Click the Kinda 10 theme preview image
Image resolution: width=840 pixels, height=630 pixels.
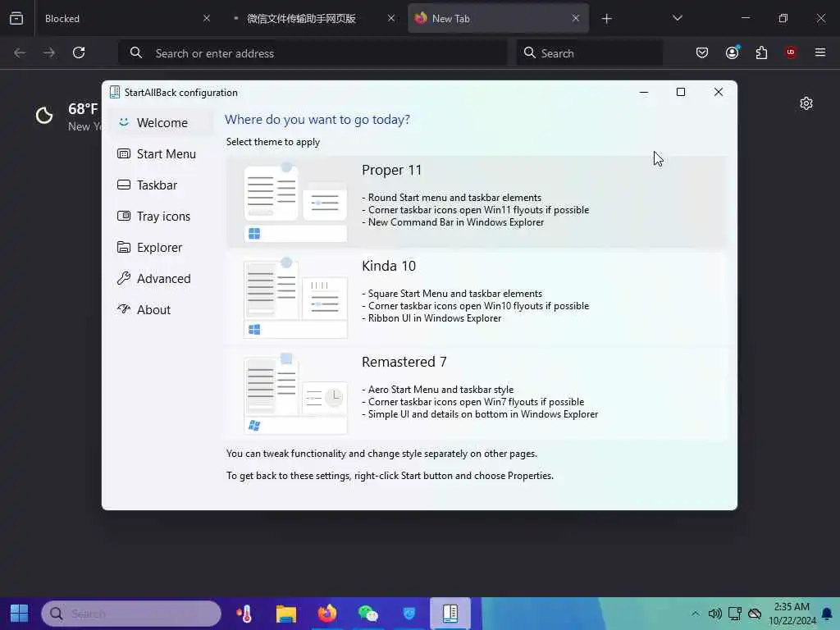(295, 298)
